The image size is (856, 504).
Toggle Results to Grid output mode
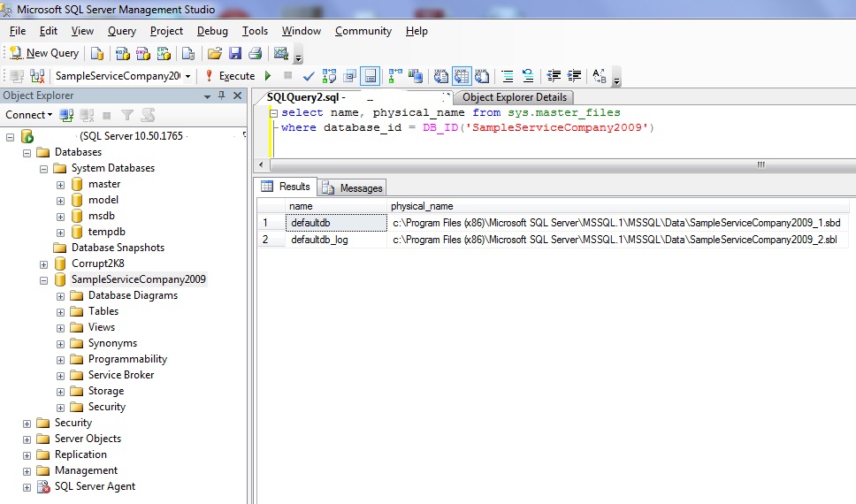click(461, 76)
